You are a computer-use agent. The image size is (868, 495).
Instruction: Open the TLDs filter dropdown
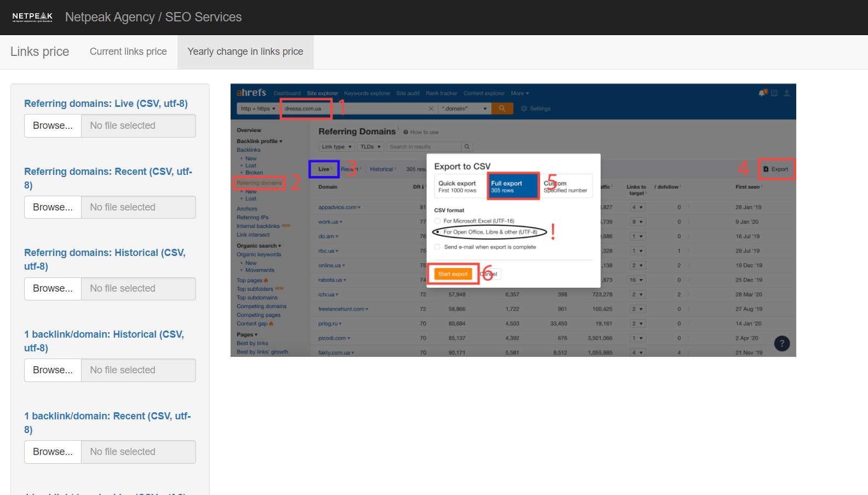click(x=371, y=146)
